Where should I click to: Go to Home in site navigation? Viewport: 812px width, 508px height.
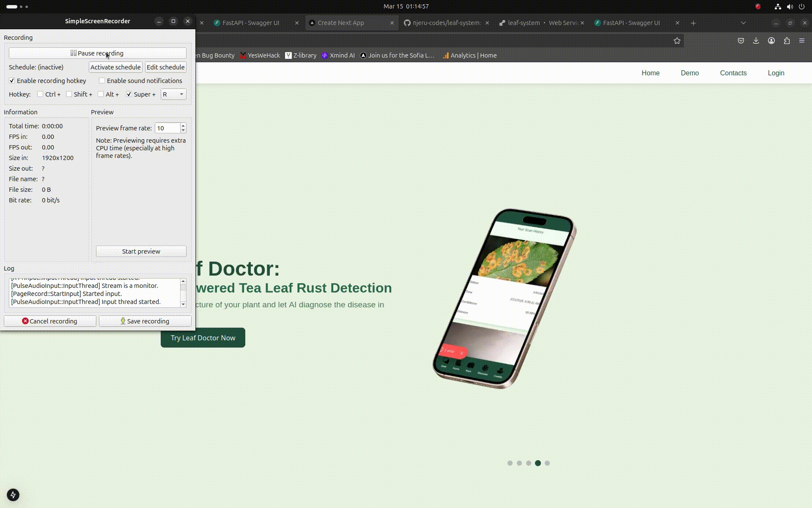(650, 73)
